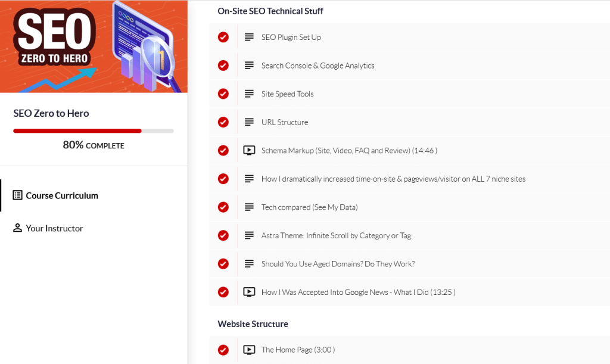Toggle completion check for Astra Theme lesson

pyautogui.click(x=223, y=235)
